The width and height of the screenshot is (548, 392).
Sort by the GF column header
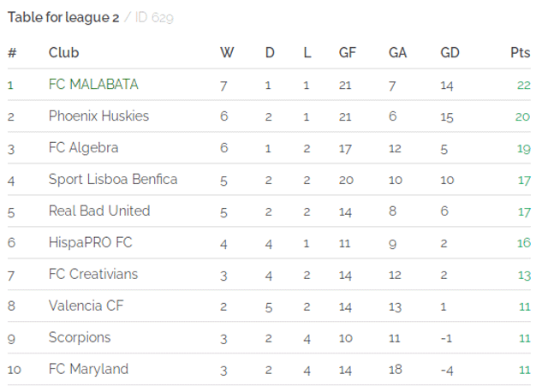click(x=348, y=53)
